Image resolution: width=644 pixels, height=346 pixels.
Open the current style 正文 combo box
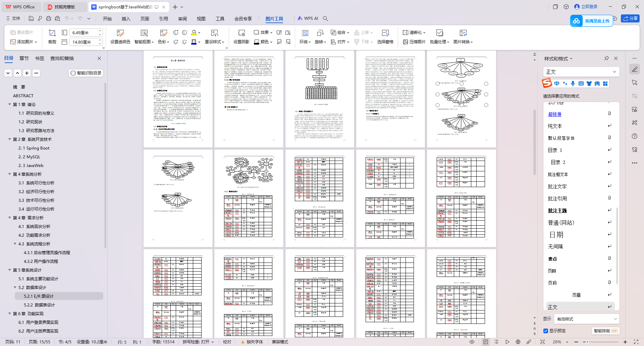[581, 72]
